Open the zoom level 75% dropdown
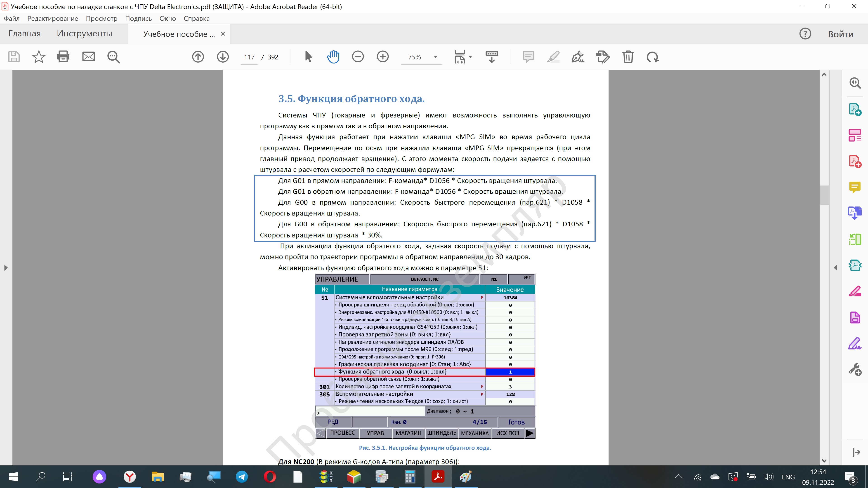The image size is (868, 488). pyautogui.click(x=435, y=57)
